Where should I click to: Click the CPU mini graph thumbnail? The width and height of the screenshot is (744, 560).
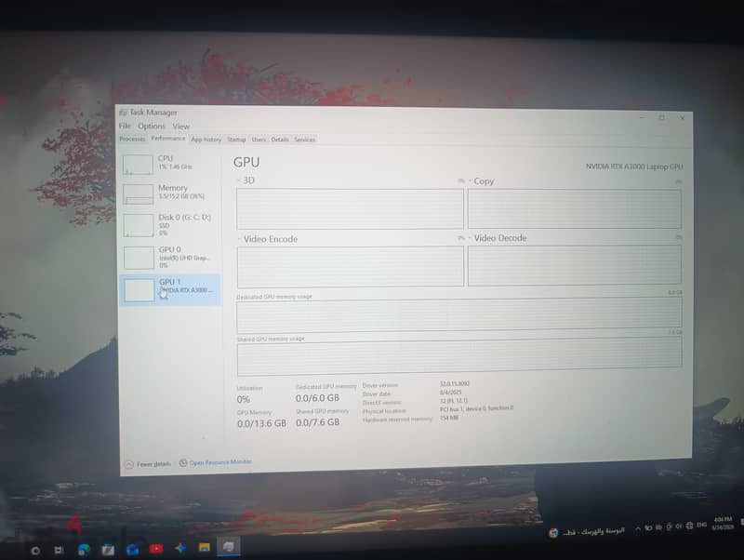[x=138, y=165]
